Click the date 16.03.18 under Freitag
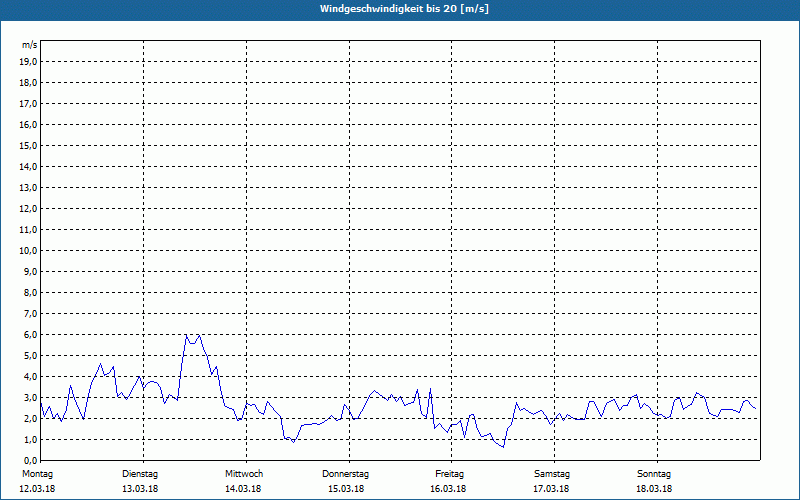 pyautogui.click(x=449, y=489)
